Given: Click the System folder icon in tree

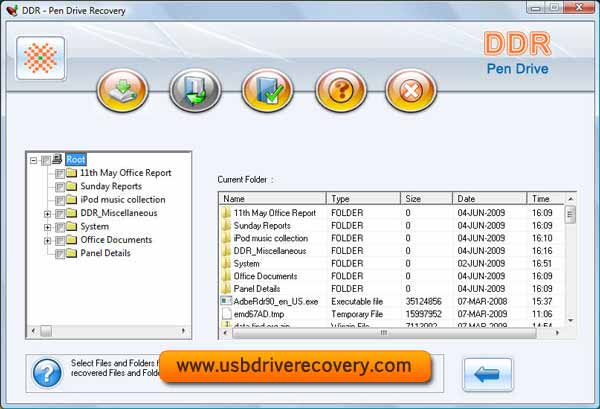Looking at the screenshot, I should click(72, 226).
